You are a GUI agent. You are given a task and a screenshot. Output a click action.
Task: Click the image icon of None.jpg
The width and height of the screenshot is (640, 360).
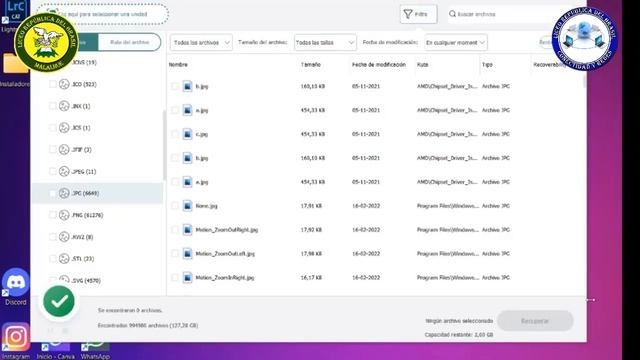point(187,206)
